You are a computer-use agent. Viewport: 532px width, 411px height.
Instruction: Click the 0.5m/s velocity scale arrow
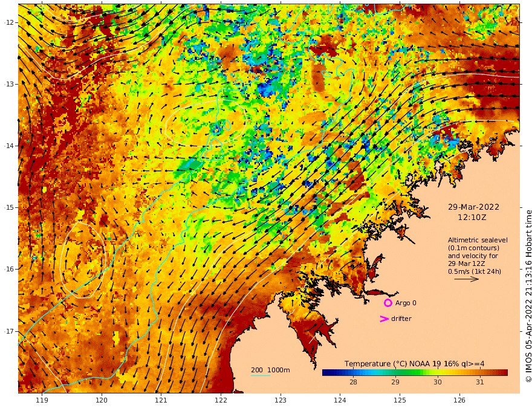point(466,279)
